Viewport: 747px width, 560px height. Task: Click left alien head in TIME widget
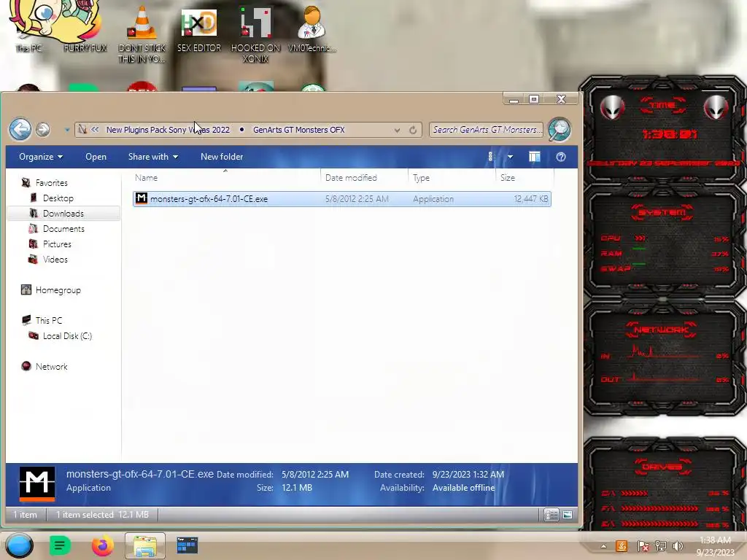(x=612, y=107)
